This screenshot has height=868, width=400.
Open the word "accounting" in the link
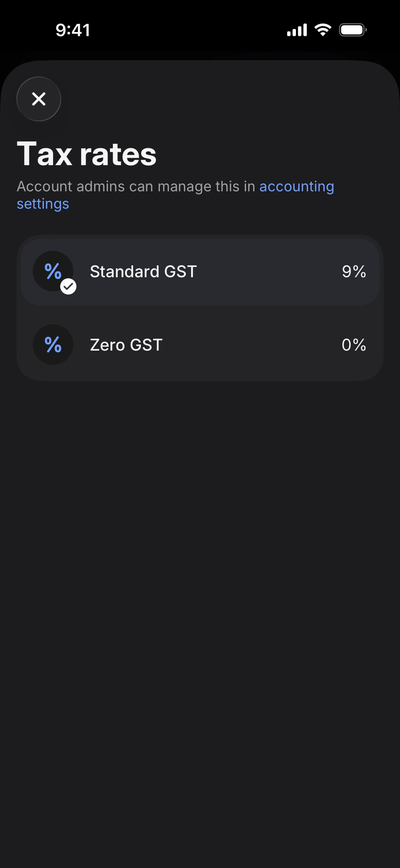coord(297,187)
